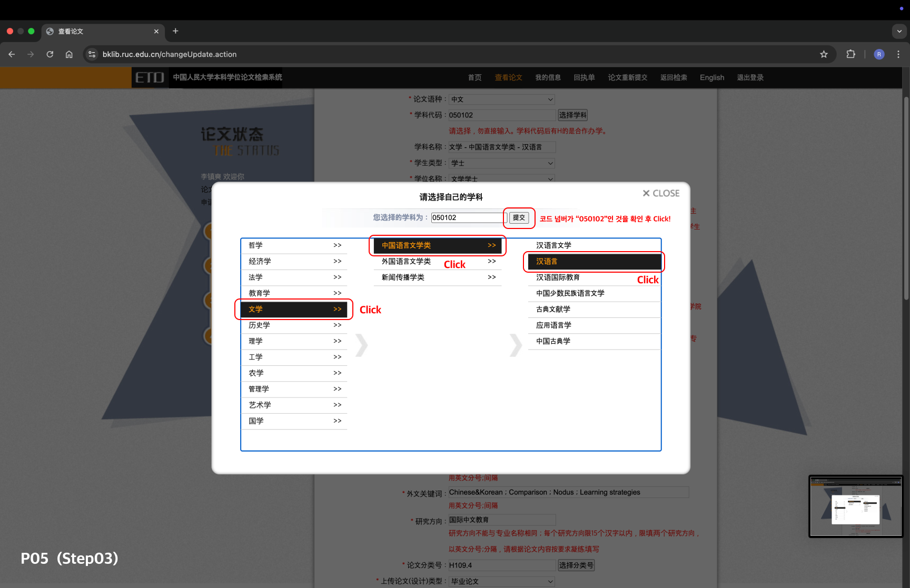910x588 pixels.
Task: Close the subject selection dialog
Action: [661, 193]
